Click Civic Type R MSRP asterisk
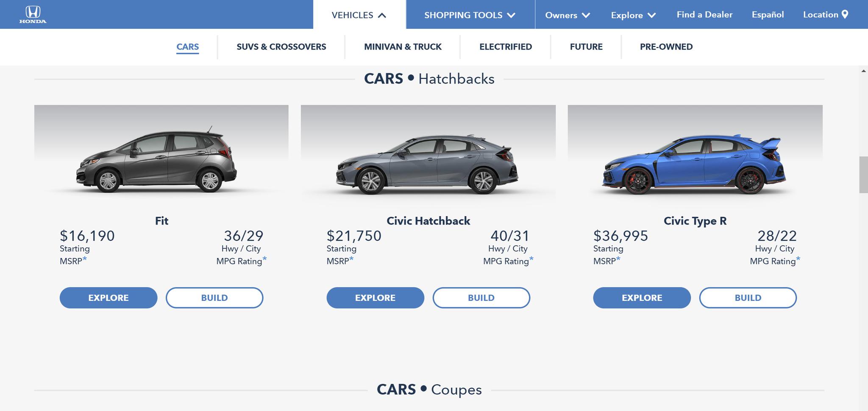Viewport: 868px width, 411px height. point(618,258)
